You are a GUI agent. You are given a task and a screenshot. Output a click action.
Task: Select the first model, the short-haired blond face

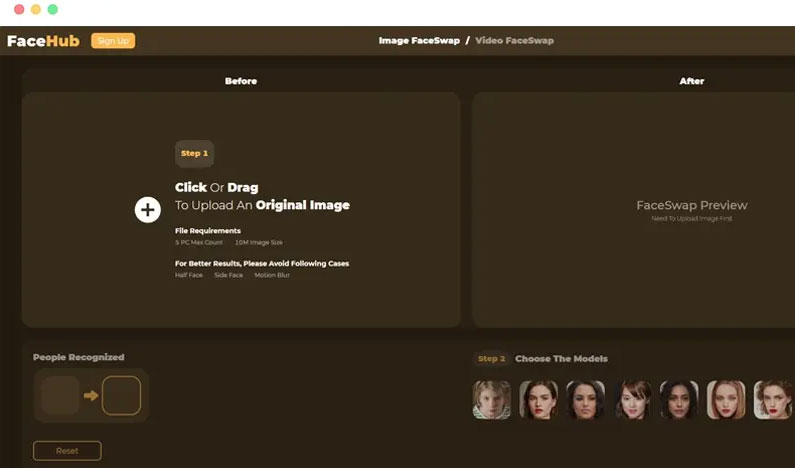(x=492, y=400)
